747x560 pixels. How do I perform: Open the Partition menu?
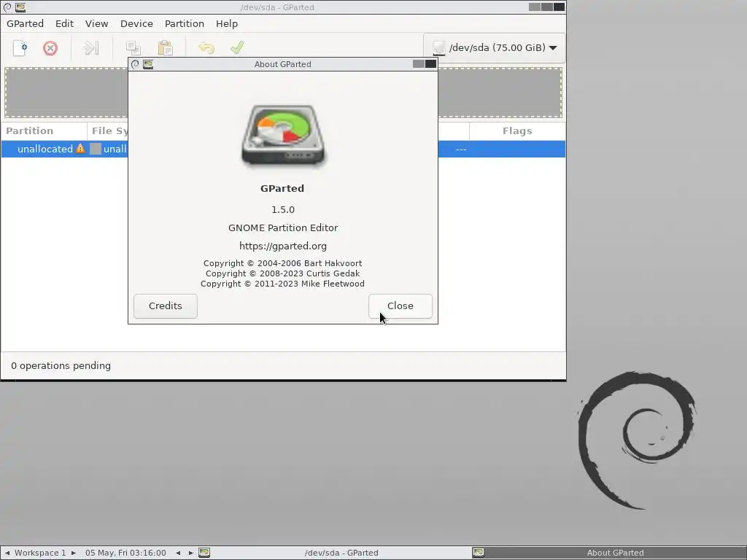[x=185, y=23]
